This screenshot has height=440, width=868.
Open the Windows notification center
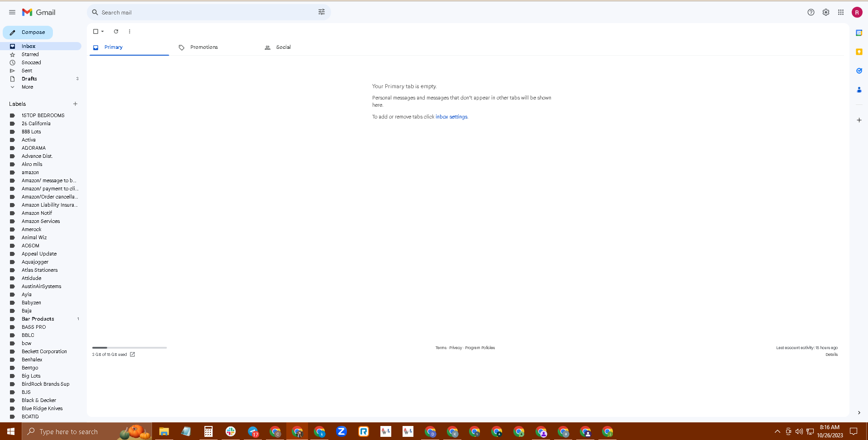(x=854, y=431)
